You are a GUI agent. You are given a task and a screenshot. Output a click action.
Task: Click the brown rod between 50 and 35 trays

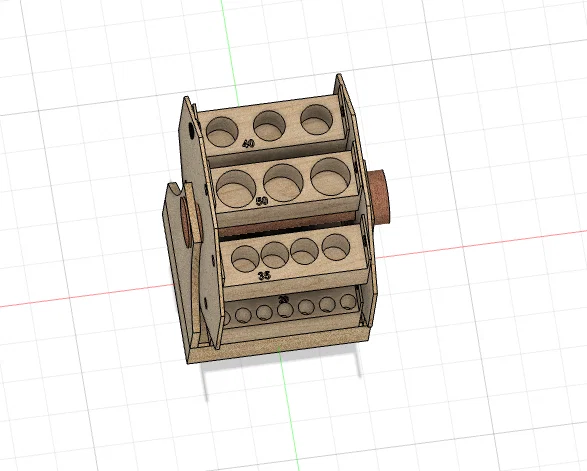coord(287,225)
